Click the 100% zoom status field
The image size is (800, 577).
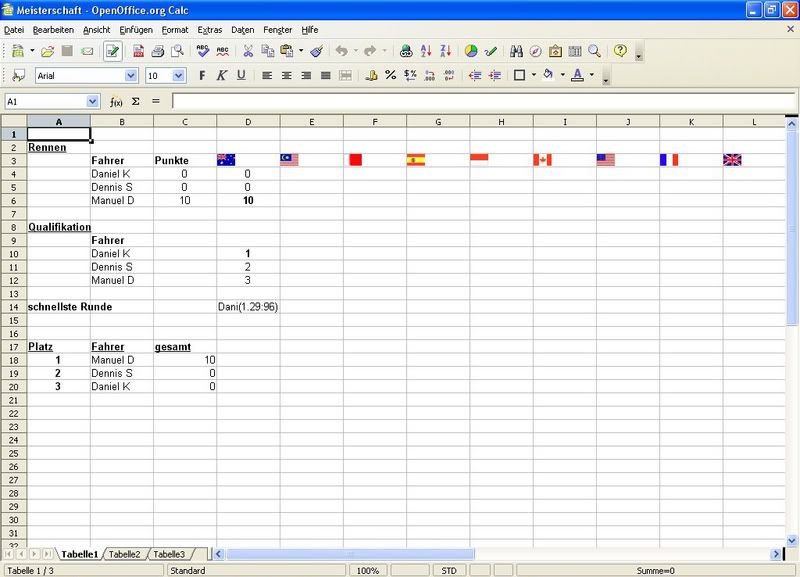(367, 570)
